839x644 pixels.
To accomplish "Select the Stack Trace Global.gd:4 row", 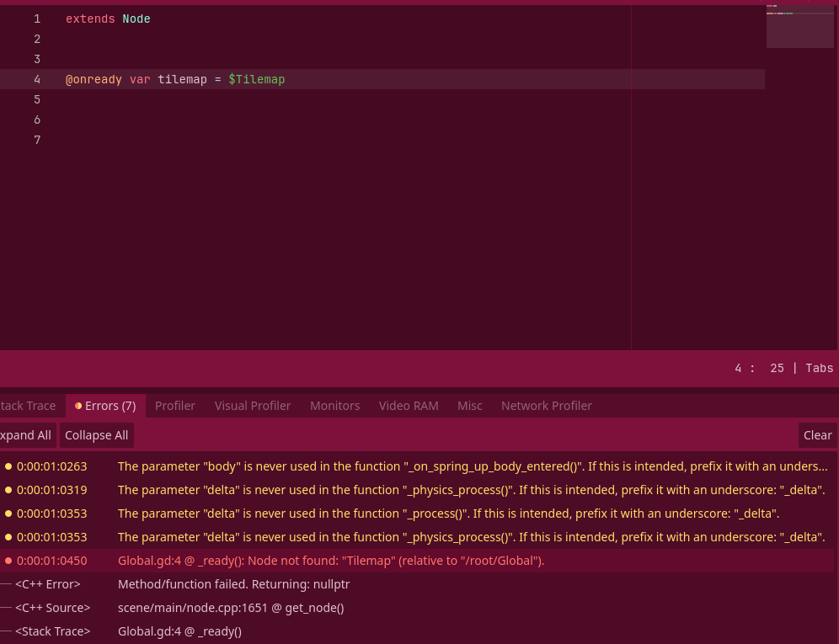I will click(417, 631).
